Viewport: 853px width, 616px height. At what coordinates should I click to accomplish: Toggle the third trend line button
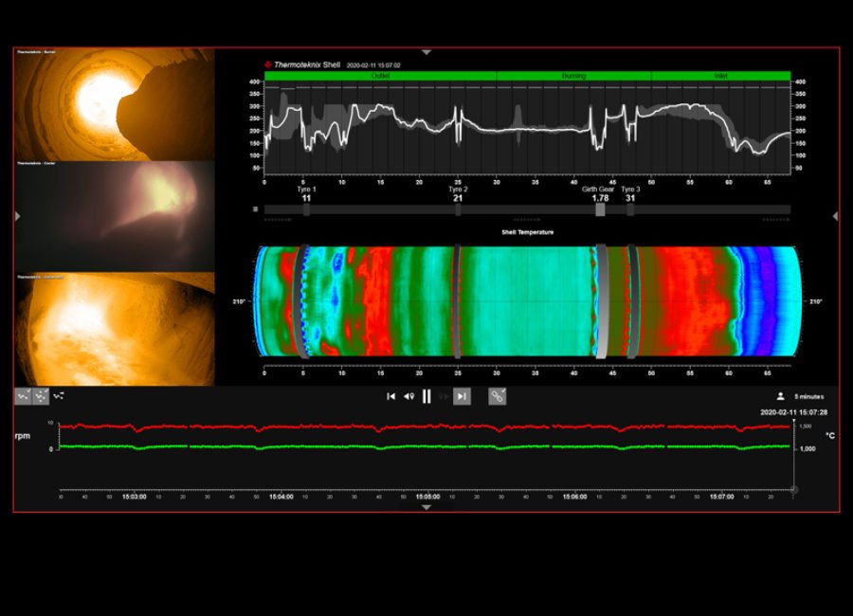59,396
